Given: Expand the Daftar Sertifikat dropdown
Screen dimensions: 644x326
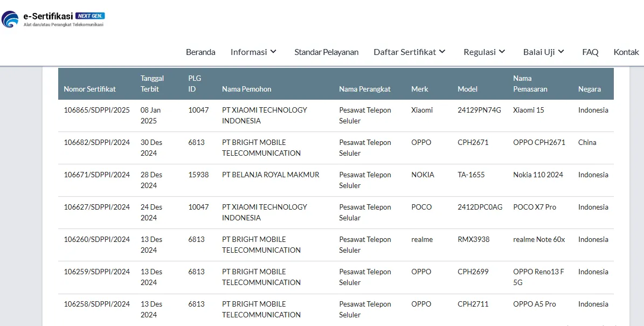Looking at the screenshot, I should pyautogui.click(x=410, y=52).
